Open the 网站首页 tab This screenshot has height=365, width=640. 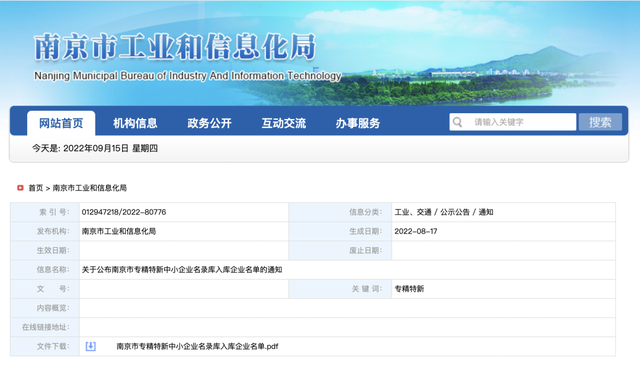point(61,123)
